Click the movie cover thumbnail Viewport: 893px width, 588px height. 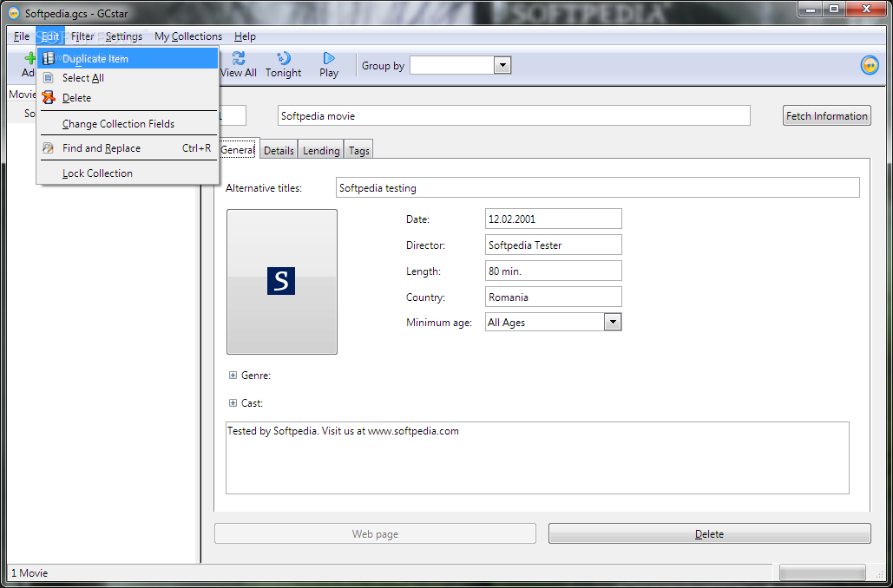point(282,282)
